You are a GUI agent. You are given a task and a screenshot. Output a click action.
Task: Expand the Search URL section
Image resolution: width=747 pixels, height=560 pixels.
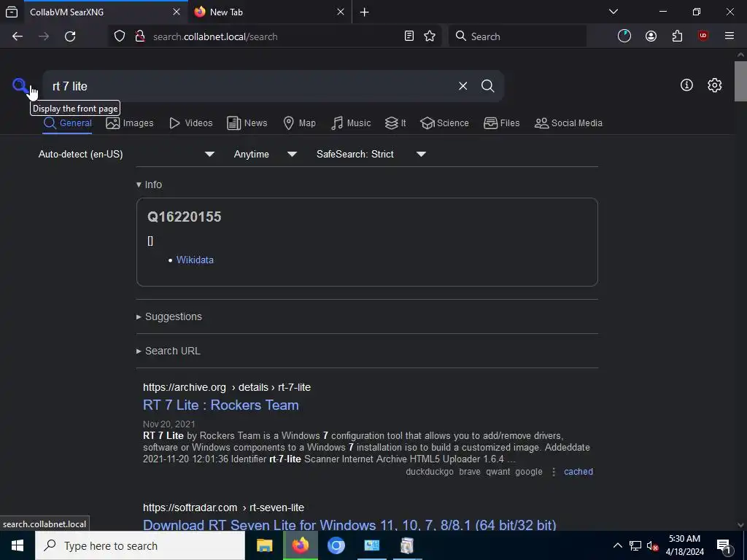169,351
